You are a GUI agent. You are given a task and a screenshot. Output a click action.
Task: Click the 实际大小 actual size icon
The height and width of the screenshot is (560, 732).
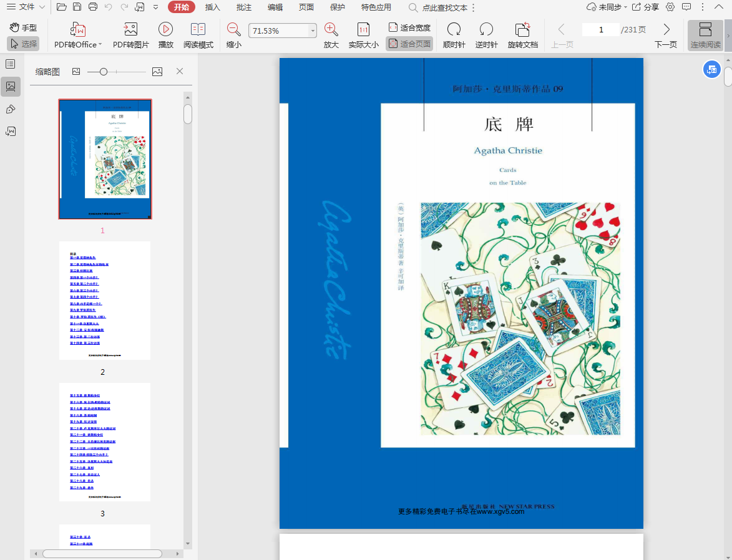[363, 29]
